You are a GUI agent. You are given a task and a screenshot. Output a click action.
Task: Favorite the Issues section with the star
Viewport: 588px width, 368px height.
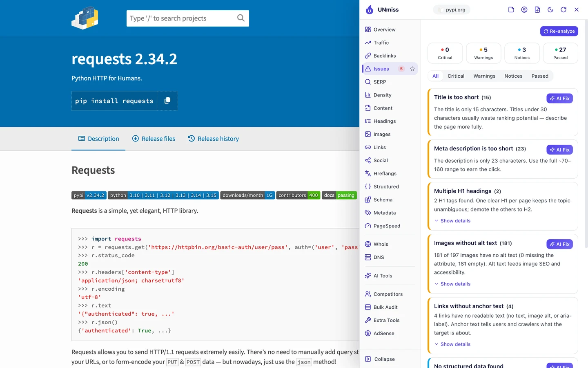[412, 69]
